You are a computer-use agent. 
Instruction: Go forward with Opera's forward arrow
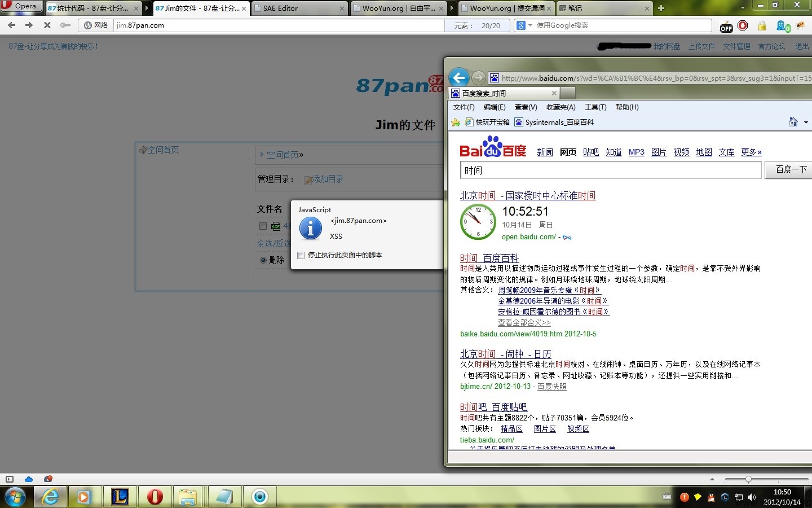[x=29, y=25]
